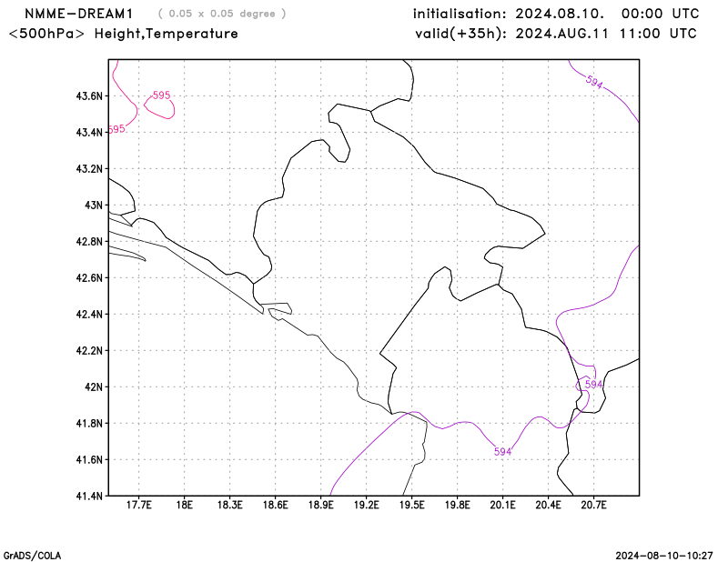Click the NMME-DREAM1 model title

click(79, 14)
